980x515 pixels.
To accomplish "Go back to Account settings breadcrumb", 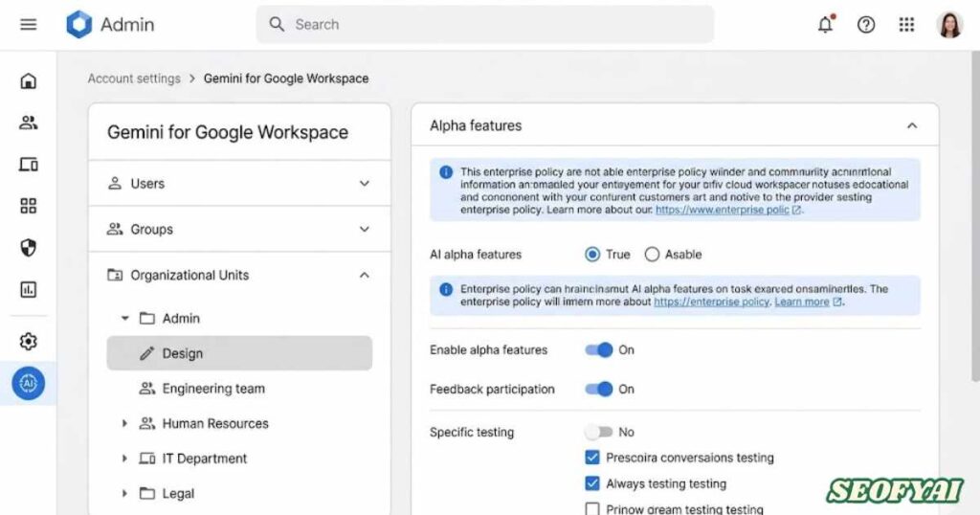I will (134, 78).
